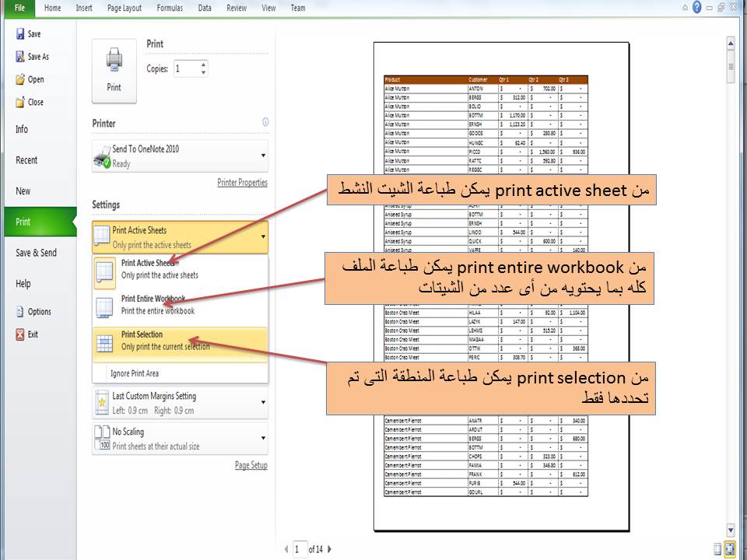Click the red Exit icon

tap(20, 334)
